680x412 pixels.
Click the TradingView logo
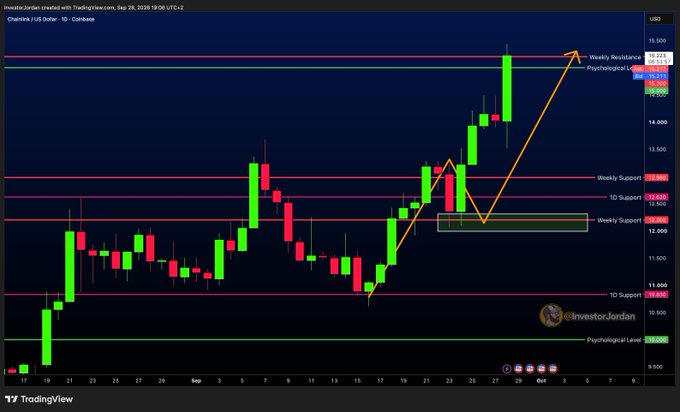pyautogui.click(x=39, y=399)
